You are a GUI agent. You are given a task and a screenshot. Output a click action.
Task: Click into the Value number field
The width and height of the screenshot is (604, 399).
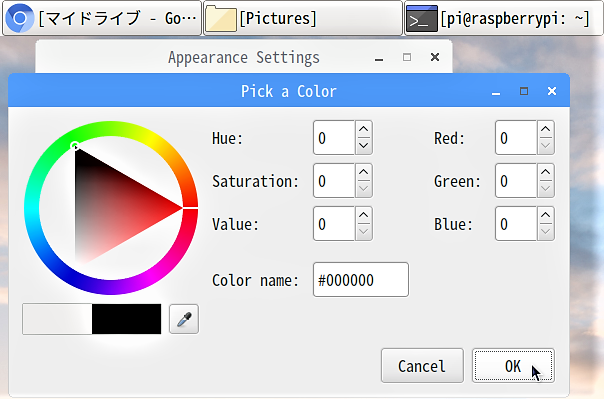coord(334,224)
